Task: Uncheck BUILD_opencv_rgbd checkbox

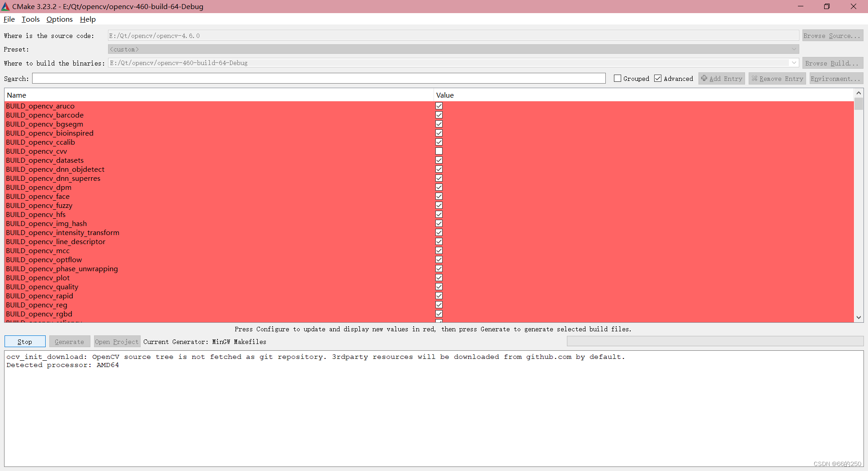Action: click(439, 314)
